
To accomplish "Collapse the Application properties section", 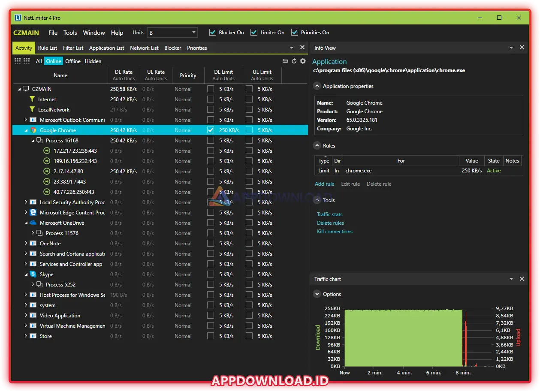I will point(317,86).
